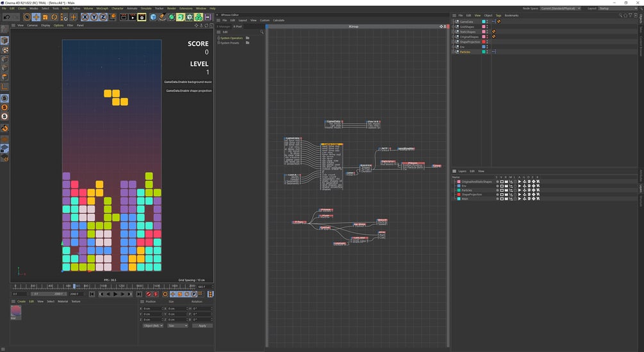
Task: Toggle the X axis lock
Action: [85, 17]
